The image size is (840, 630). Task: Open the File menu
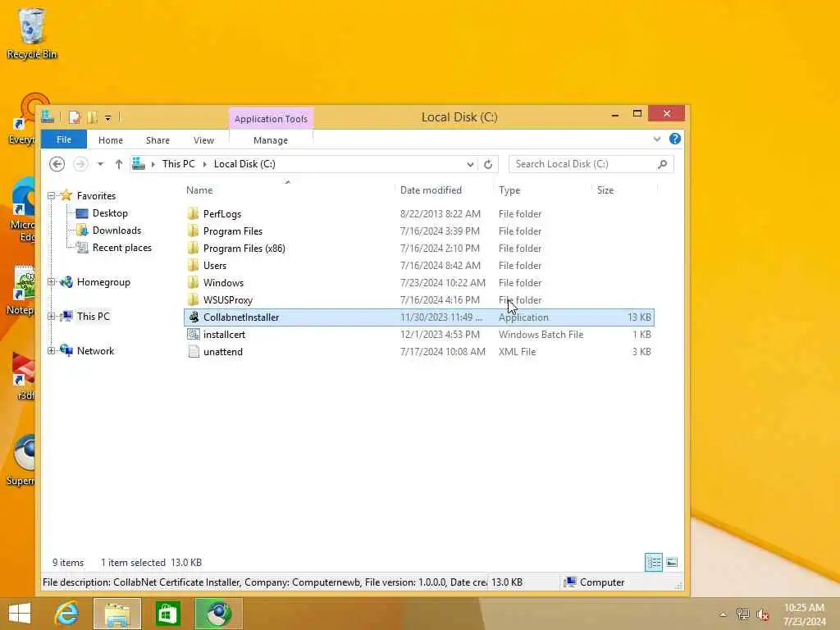click(x=64, y=139)
